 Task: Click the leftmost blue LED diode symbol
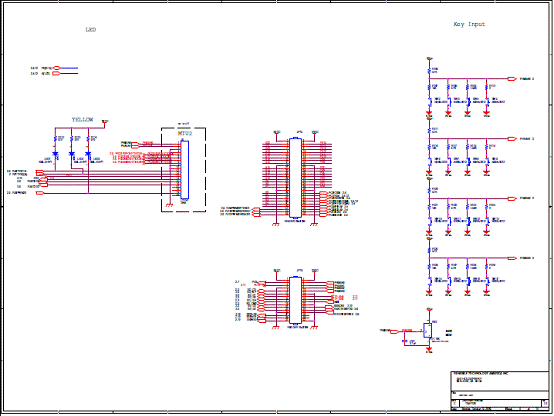click(55, 154)
